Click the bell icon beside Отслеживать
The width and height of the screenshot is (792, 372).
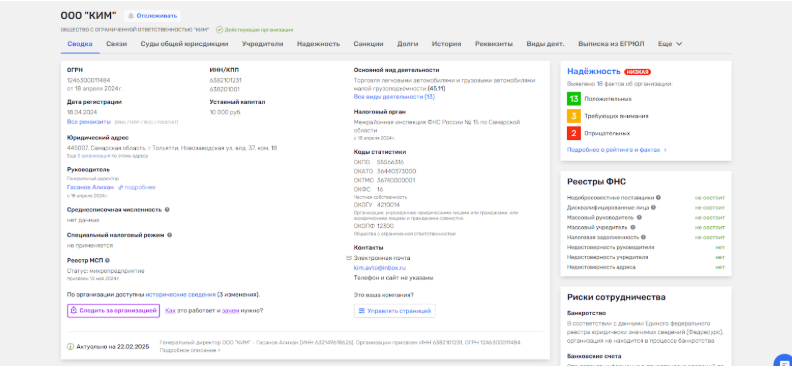tap(131, 16)
